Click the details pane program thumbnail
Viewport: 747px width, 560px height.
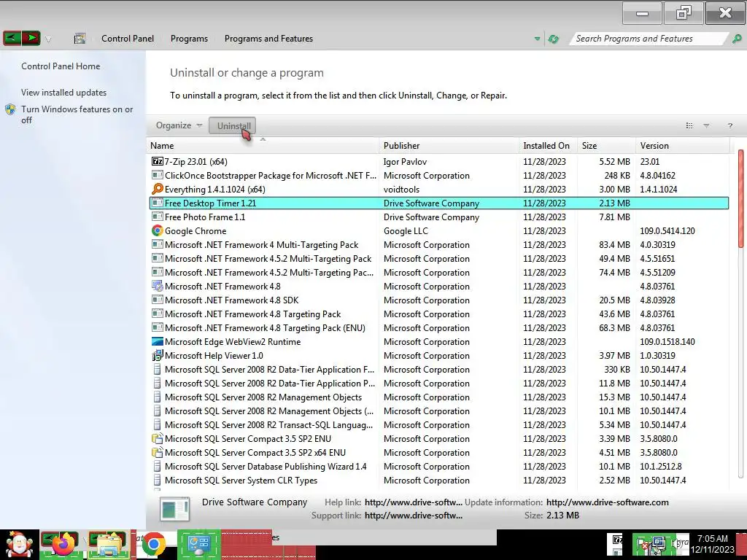point(175,508)
